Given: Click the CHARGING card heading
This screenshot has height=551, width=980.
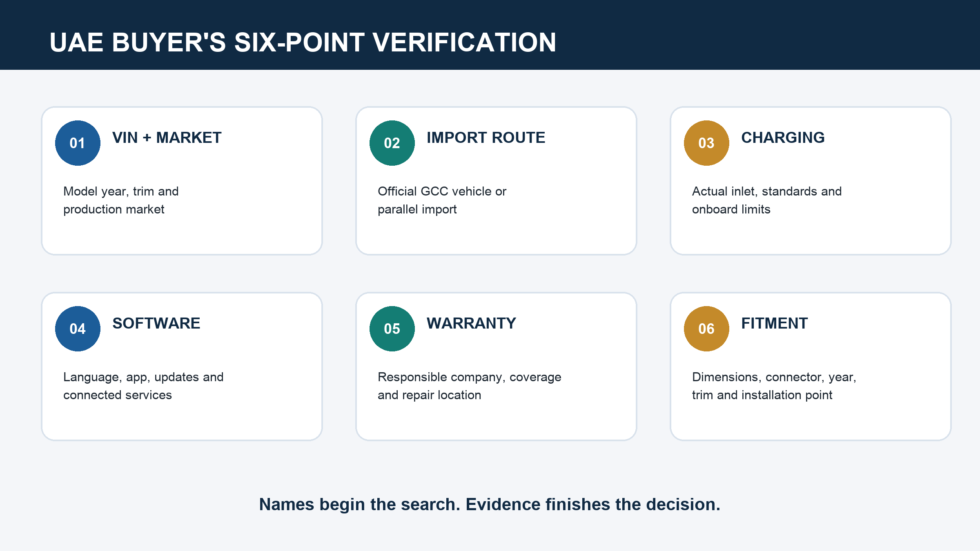Looking at the screenshot, I should tap(783, 138).
